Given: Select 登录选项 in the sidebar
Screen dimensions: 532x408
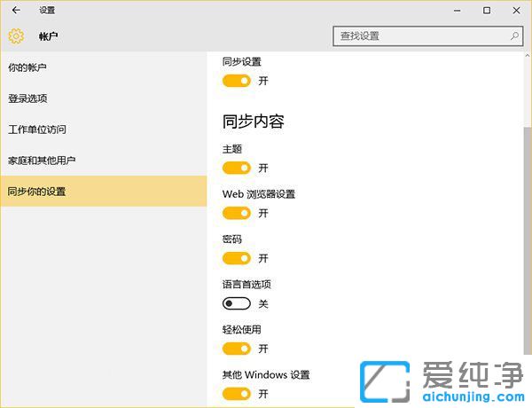Looking at the screenshot, I should pos(104,98).
